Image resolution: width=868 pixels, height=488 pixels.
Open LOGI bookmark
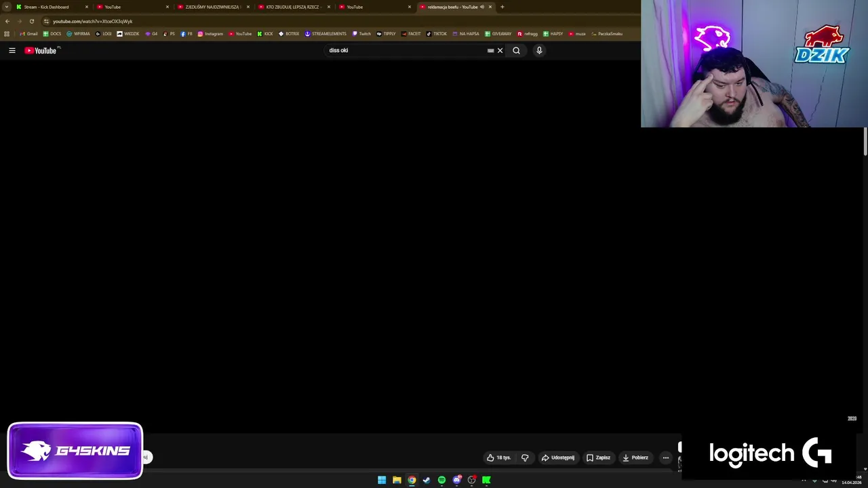tap(104, 34)
